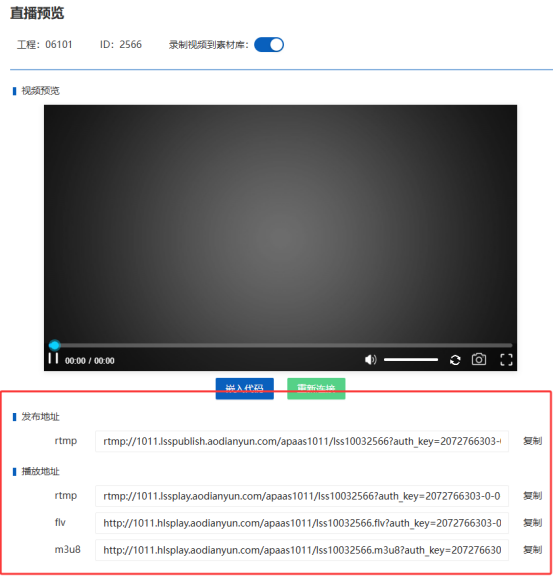The height and width of the screenshot is (583, 553).
Task: Click the video preview area
Action: point(280,223)
